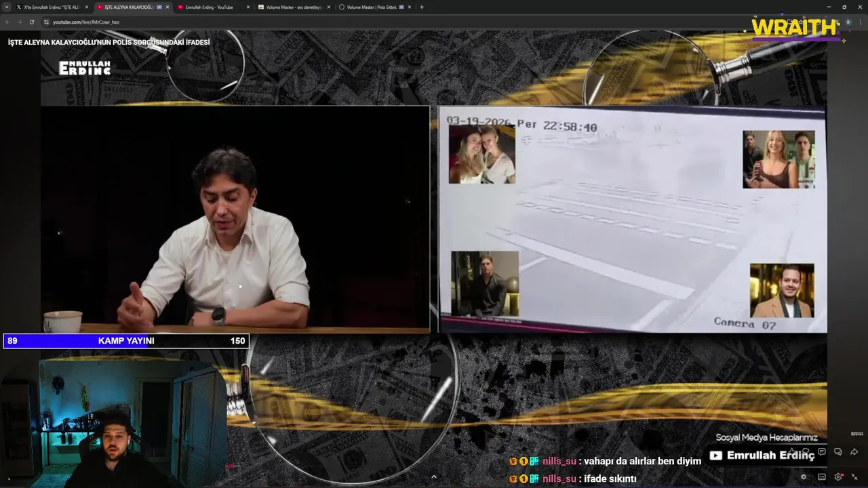Open Chrome three-dot menu
The image size is (868, 488).
(x=860, y=22)
